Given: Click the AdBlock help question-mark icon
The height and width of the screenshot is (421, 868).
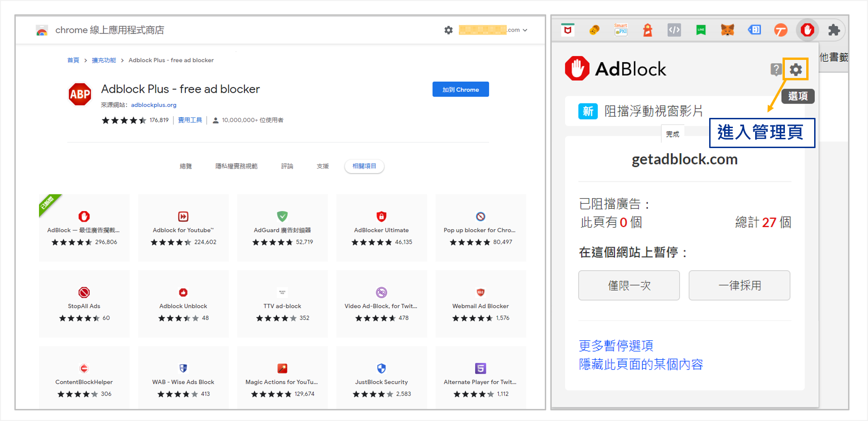Looking at the screenshot, I should [776, 69].
